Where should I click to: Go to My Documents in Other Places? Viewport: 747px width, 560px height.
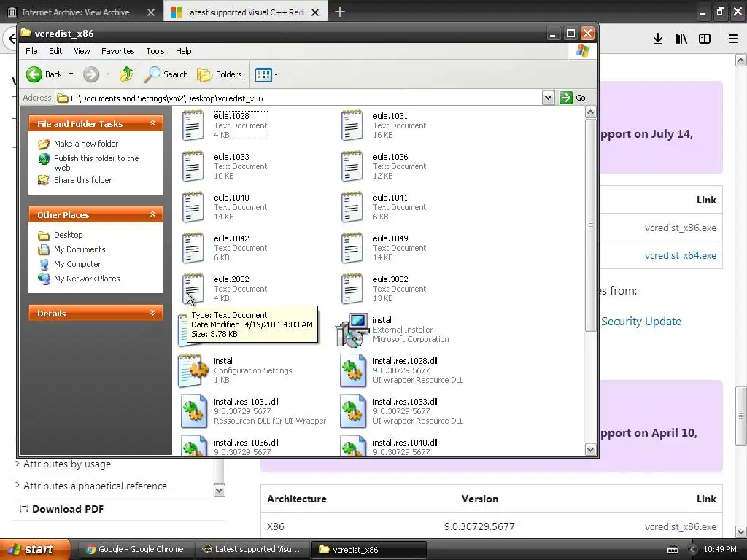(x=79, y=249)
